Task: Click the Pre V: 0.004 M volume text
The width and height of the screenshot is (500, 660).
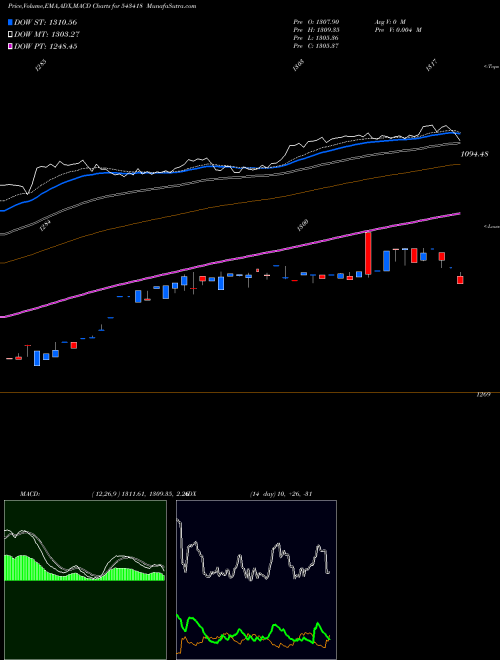Action: click(x=398, y=30)
